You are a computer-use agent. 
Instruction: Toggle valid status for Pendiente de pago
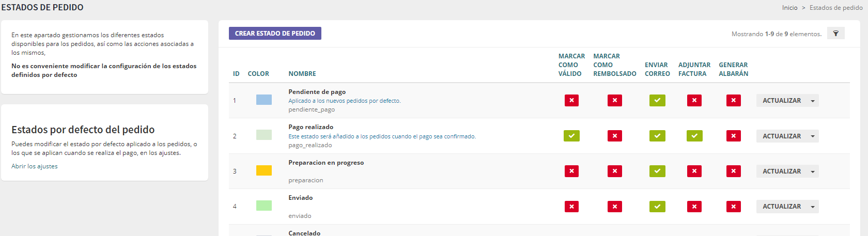[571, 101]
